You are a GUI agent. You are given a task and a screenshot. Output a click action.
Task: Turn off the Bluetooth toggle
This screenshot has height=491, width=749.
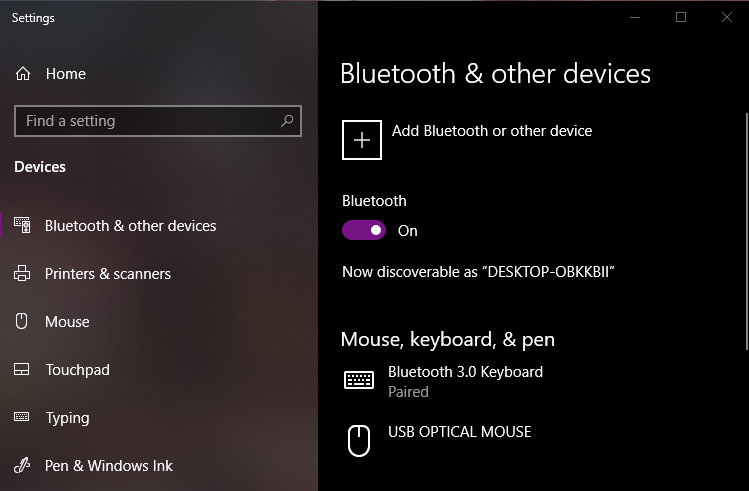(364, 230)
